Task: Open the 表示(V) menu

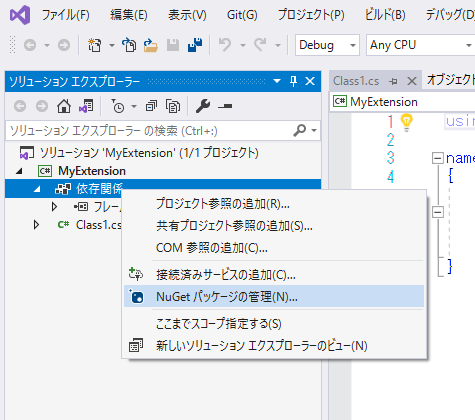Action: pos(187,15)
